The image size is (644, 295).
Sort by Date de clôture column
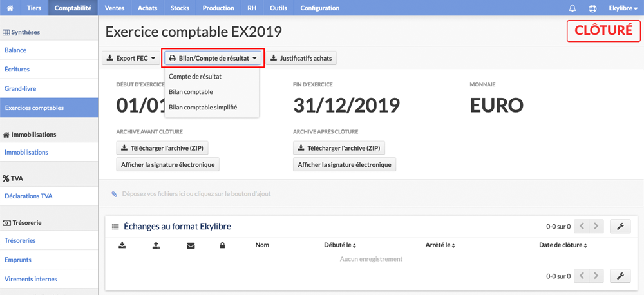coord(563,245)
